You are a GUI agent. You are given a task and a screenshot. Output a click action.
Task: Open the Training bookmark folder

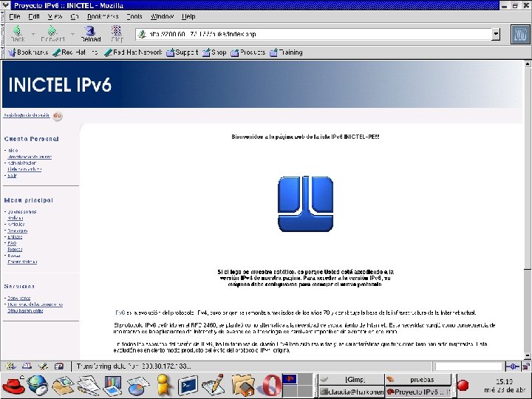click(286, 52)
